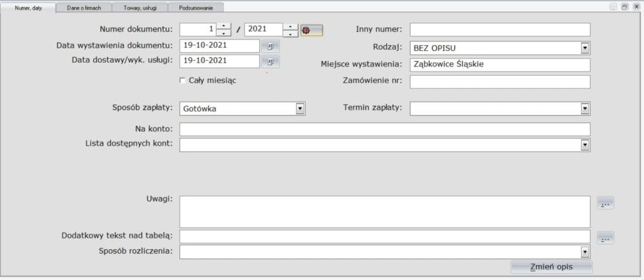
Task: Click the ellipsis button beside Uwagi
Action: click(x=606, y=203)
